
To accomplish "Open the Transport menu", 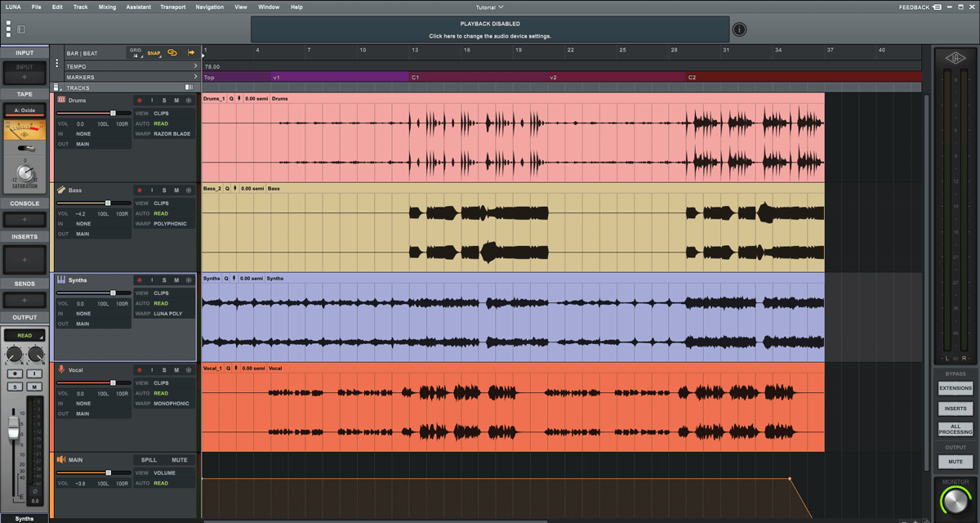I will pos(172,7).
